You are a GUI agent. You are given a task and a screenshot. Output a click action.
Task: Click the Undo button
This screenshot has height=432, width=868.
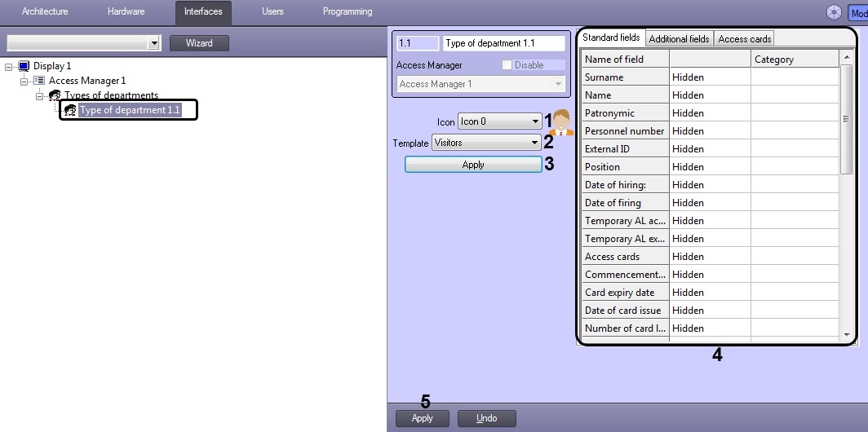486,418
